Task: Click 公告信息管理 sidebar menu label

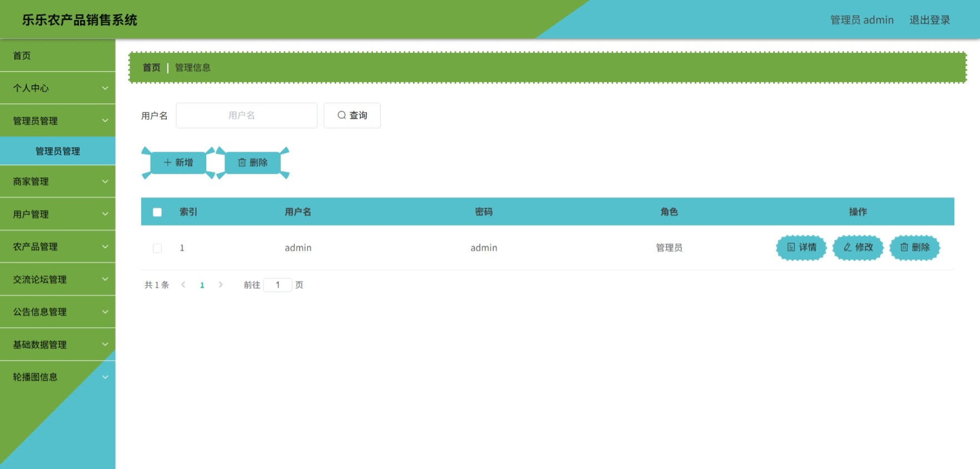Action: (x=40, y=312)
